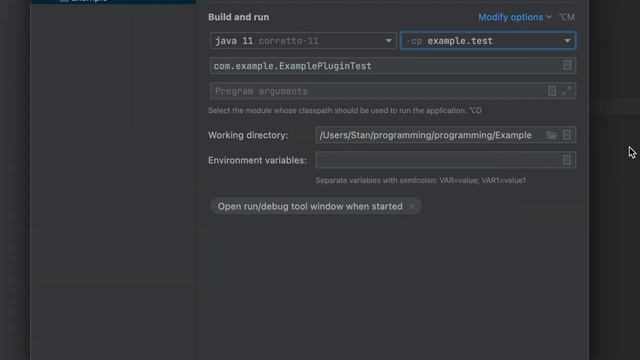Click the main class field com.example.ExamplePluginTest
This screenshot has height=360, width=640.
[393, 66]
